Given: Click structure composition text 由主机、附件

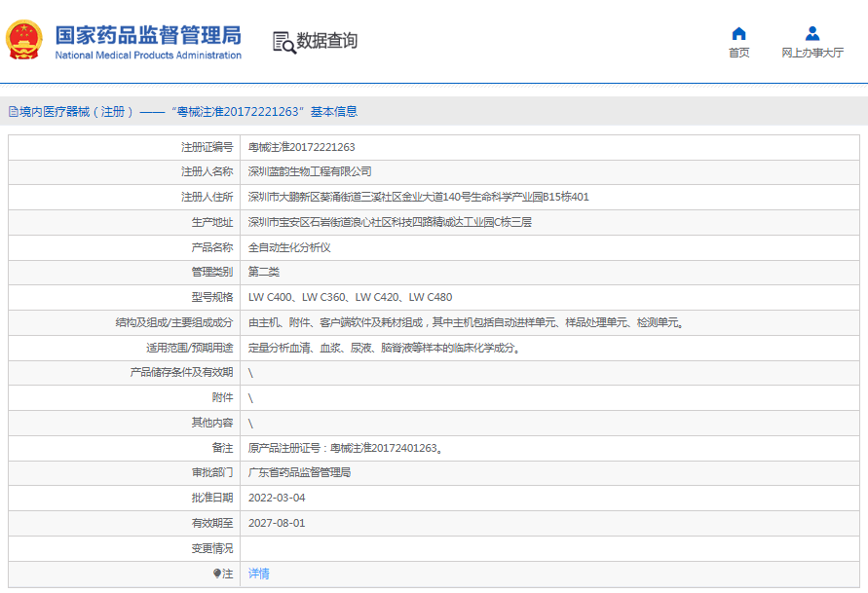Looking at the screenshot, I should (x=466, y=322).
